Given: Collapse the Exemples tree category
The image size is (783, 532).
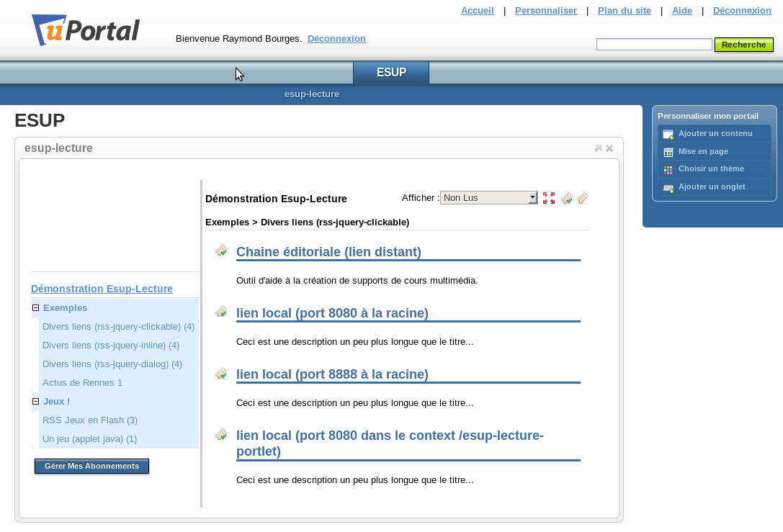Looking at the screenshot, I should pyautogui.click(x=36, y=308).
